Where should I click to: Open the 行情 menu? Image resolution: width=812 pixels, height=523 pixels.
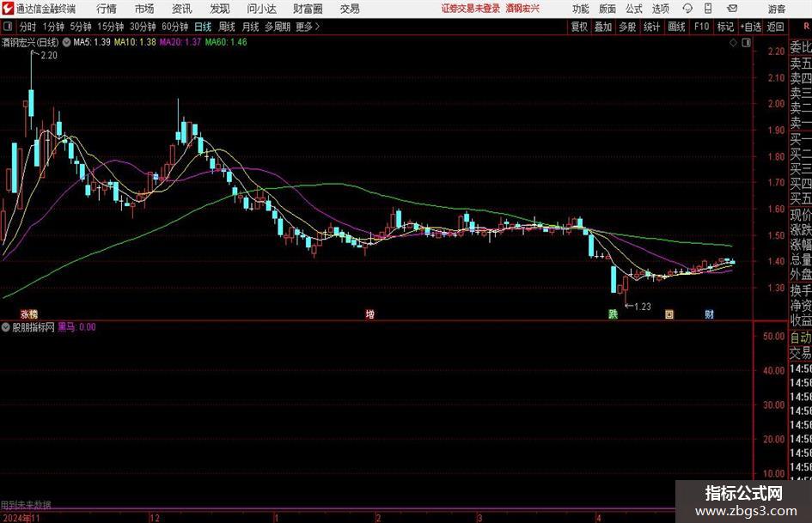[x=107, y=9]
